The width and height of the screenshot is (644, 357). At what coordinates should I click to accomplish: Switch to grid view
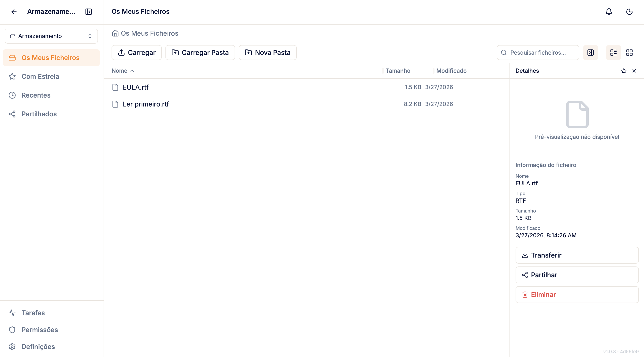pyautogui.click(x=629, y=53)
